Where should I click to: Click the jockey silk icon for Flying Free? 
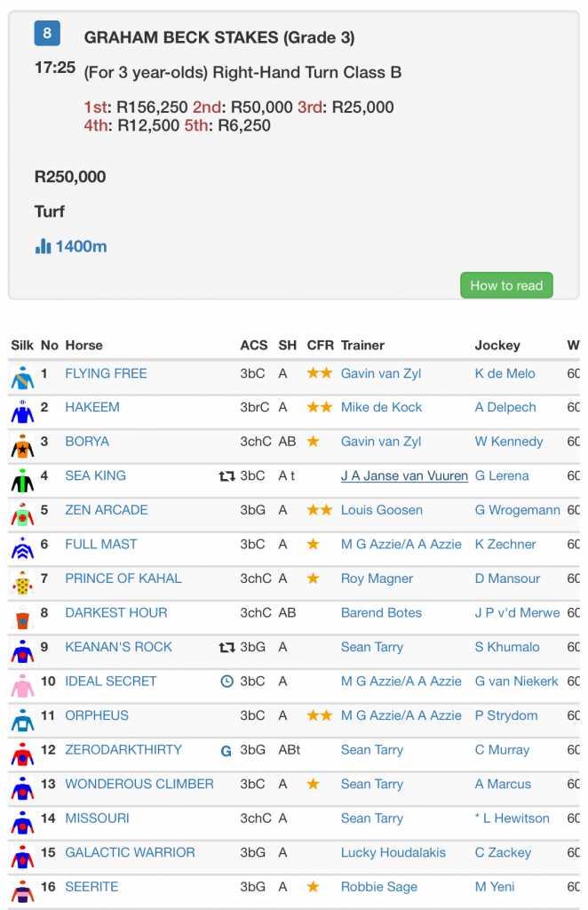[22, 375]
